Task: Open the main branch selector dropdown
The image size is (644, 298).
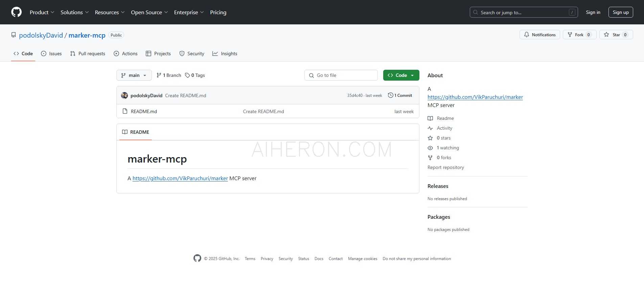Action: [134, 75]
